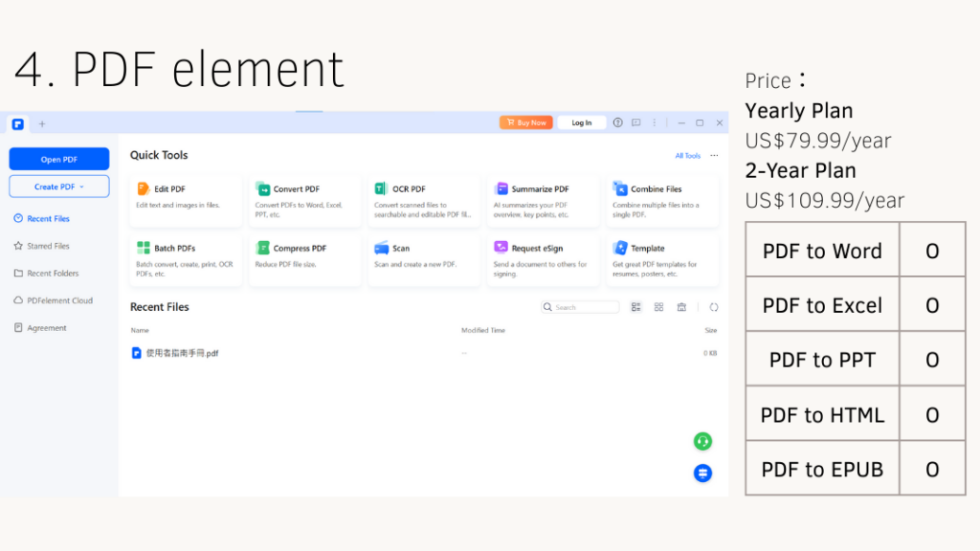The height and width of the screenshot is (551, 980).
Task: Open the help question mark icon
Action: [617, 122]
